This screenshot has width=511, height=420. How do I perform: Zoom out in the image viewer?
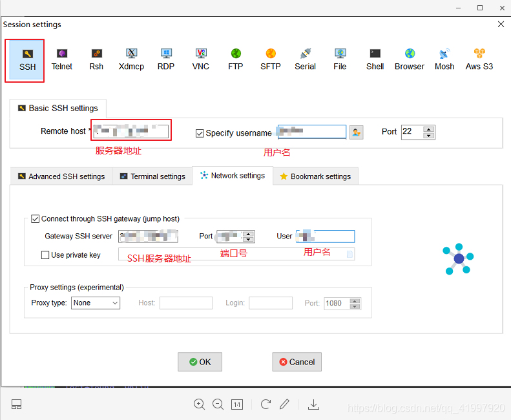point(218,404)
